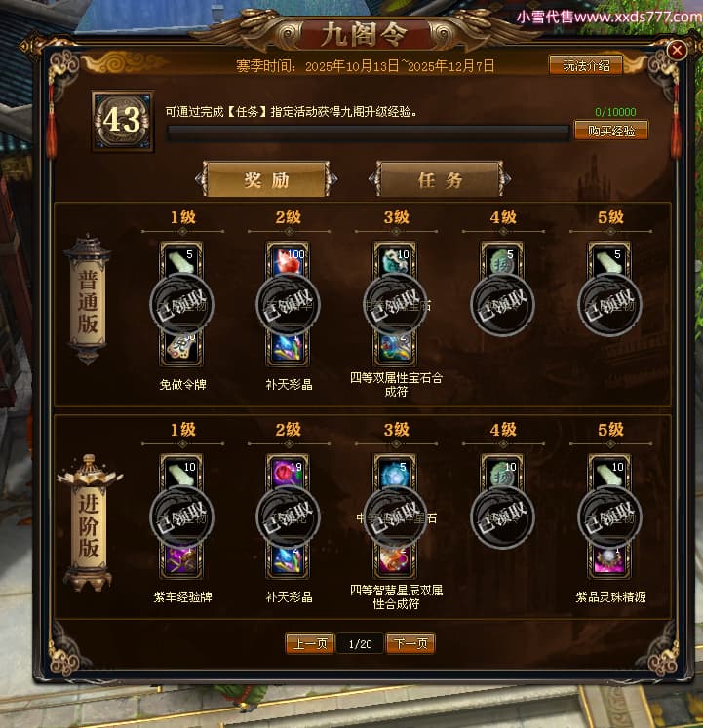Viewport: 703px width, 728px height.
Task: Click the 免做令牌 reward icon in 普通版 row
Action: (181, 347)
